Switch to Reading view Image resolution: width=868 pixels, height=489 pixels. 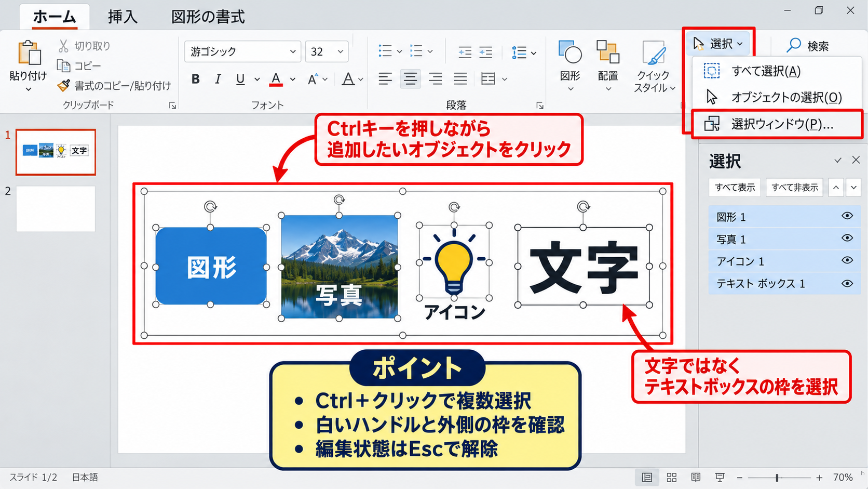(696, 478)
